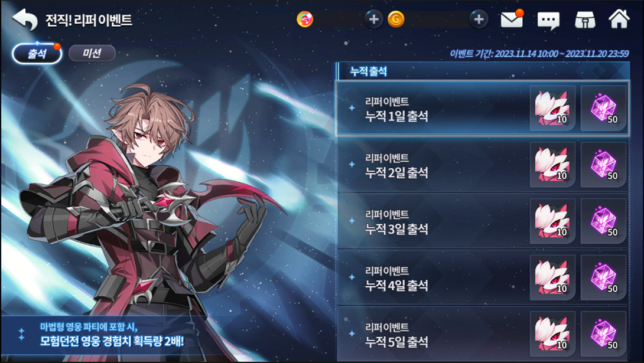Tap the hero shard reward for 누적 1일 출석

(x=552, y=108)
